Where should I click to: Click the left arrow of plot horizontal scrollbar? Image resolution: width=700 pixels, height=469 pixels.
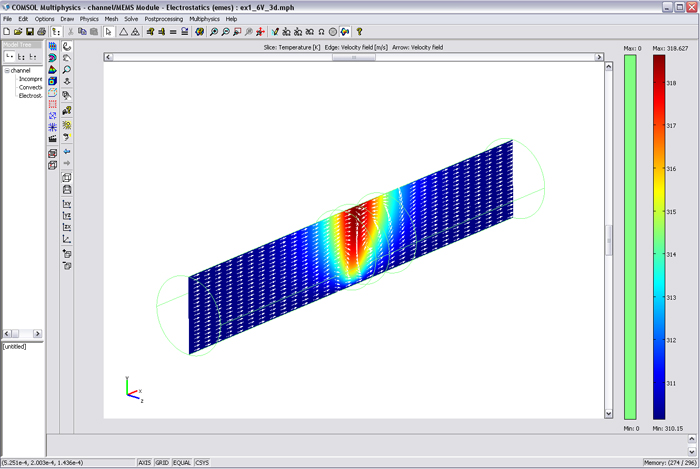click(x=108, y=57)
